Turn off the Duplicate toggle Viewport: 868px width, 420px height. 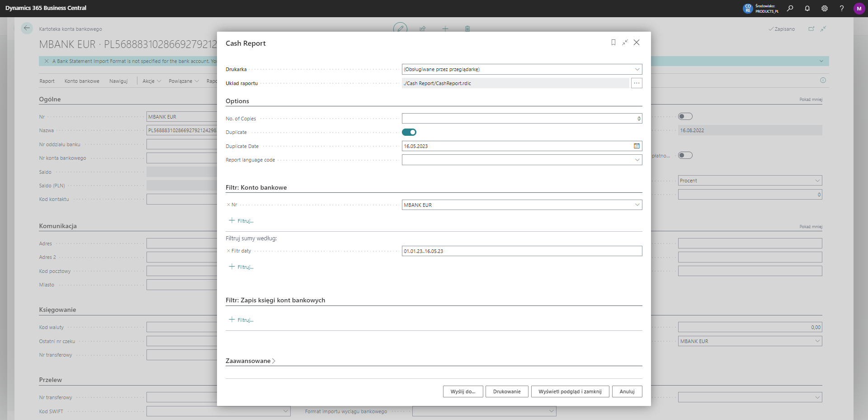point(409,132)
